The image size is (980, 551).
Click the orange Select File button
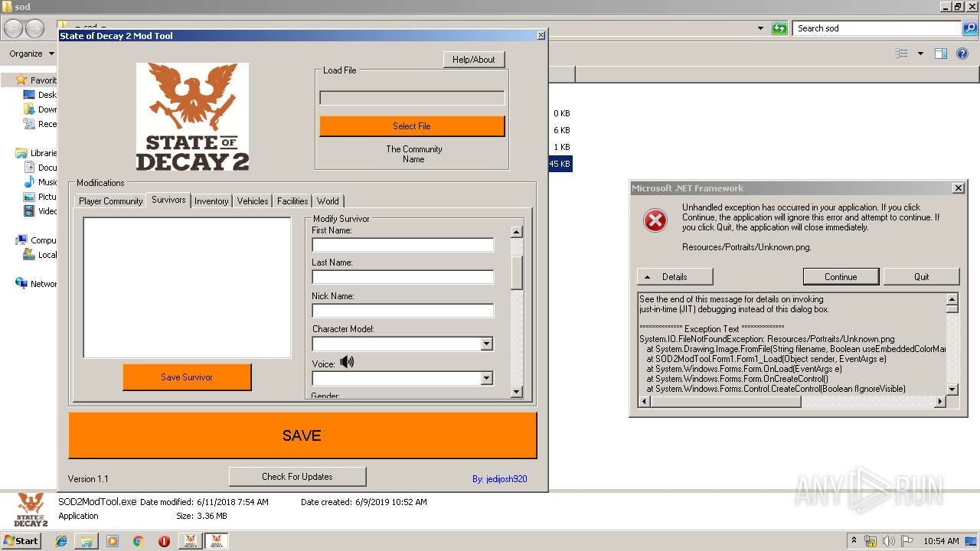pyautogui.click(x=412, y=126)
